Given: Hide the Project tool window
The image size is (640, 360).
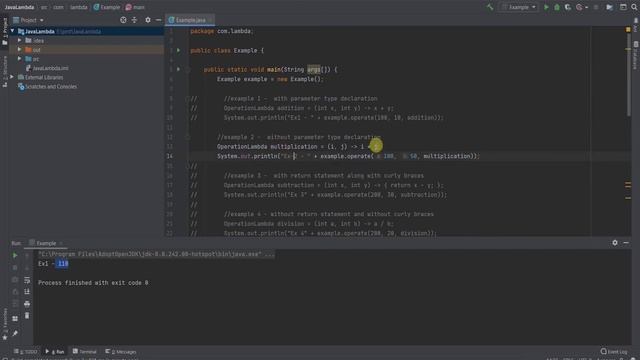Looking at the screenshot, I should point(158,20).
